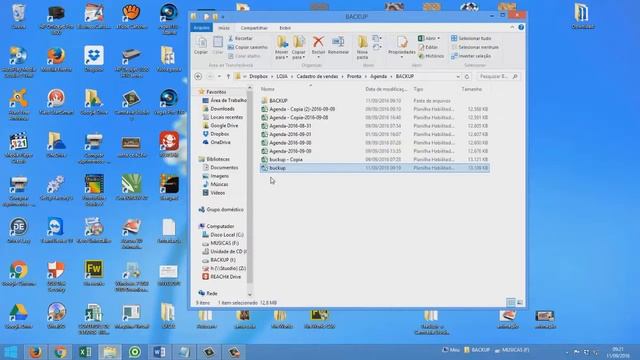Expand the address bar history dropdown

(x=458, y=76)
